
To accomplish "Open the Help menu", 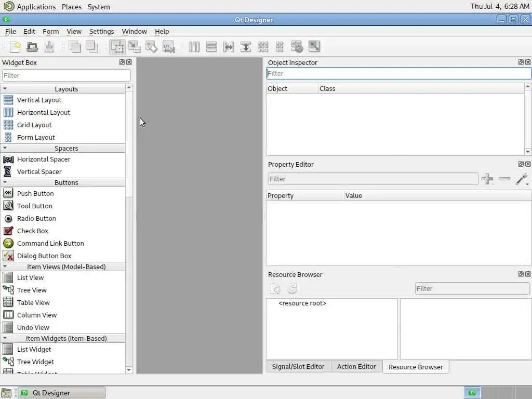I will click(162, 32).
